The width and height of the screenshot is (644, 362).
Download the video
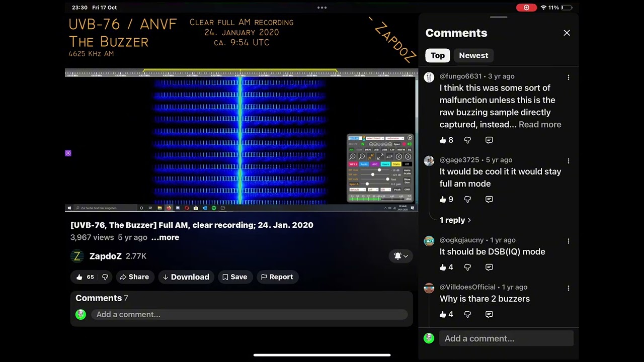[x=186, y=277]
